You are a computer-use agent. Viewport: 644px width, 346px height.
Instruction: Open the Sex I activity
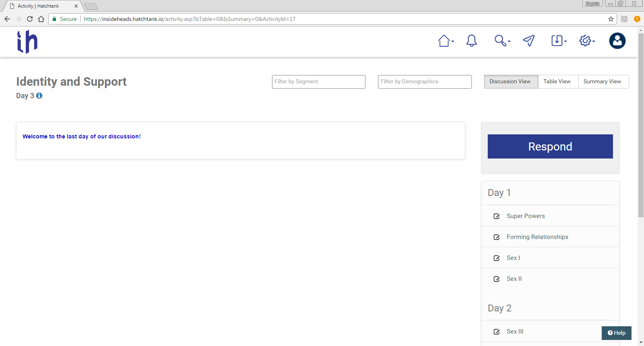tap(514, 258)
